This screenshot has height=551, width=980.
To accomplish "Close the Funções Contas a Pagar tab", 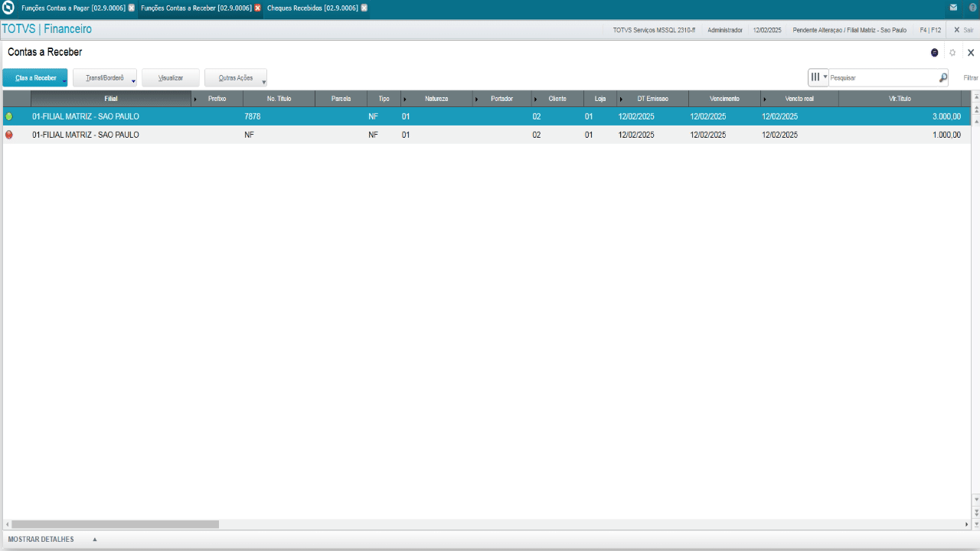I will tap(132, 8).
